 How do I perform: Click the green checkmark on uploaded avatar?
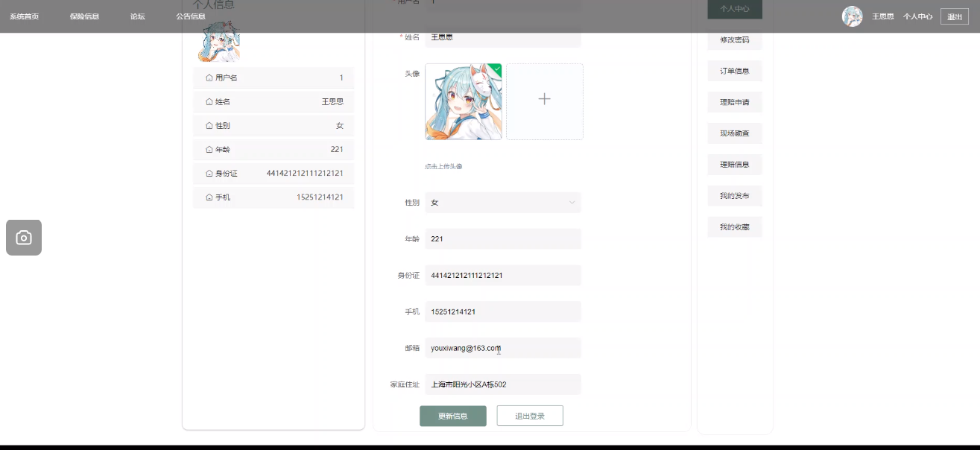(497, 69)
